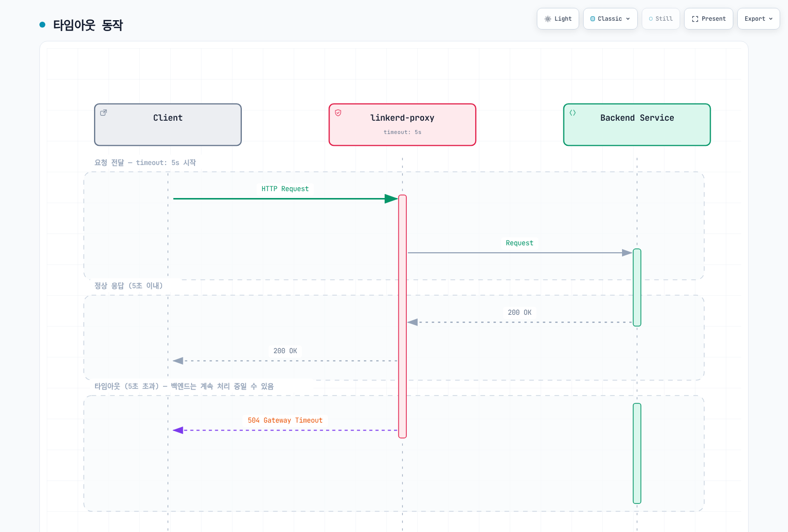Viewport: 788px width, 532px height.
Task: Toggle the Light theme mode
Action: 558,19
